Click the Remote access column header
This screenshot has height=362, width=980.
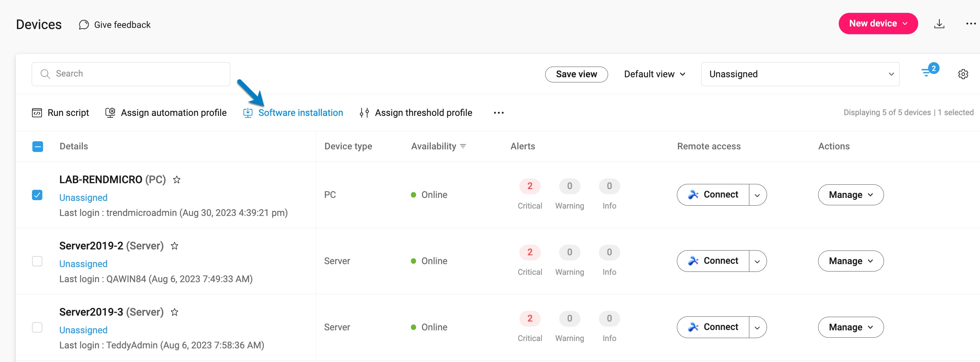(x=709, y=146)
